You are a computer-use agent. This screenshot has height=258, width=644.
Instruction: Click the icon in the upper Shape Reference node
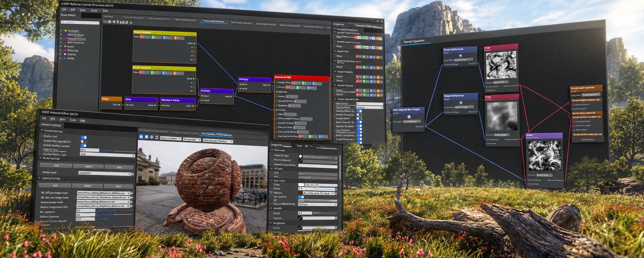[x=461, y=56]
